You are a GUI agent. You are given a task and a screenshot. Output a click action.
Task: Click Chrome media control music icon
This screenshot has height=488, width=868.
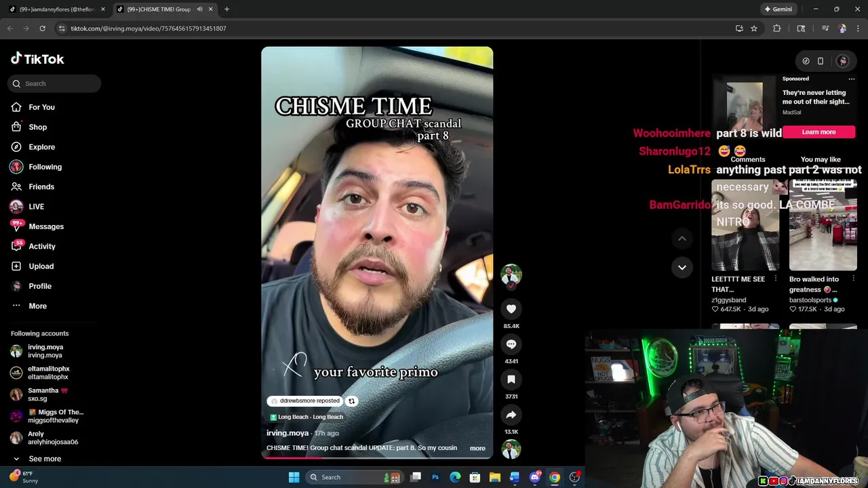tap(825, 28)
